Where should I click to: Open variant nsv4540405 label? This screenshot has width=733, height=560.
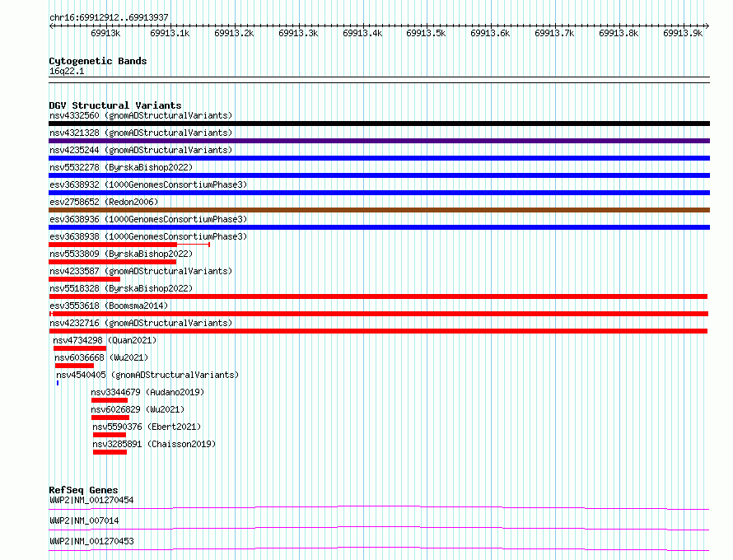147,375
